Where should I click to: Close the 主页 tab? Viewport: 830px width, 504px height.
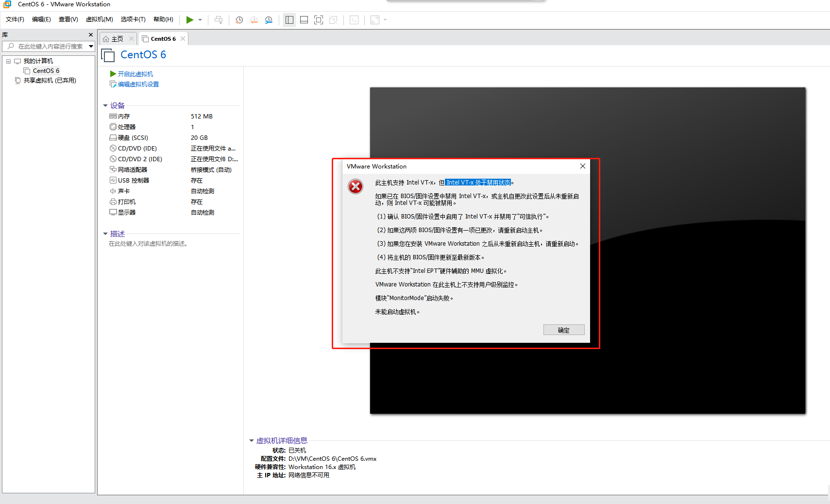tap(131, 39)
